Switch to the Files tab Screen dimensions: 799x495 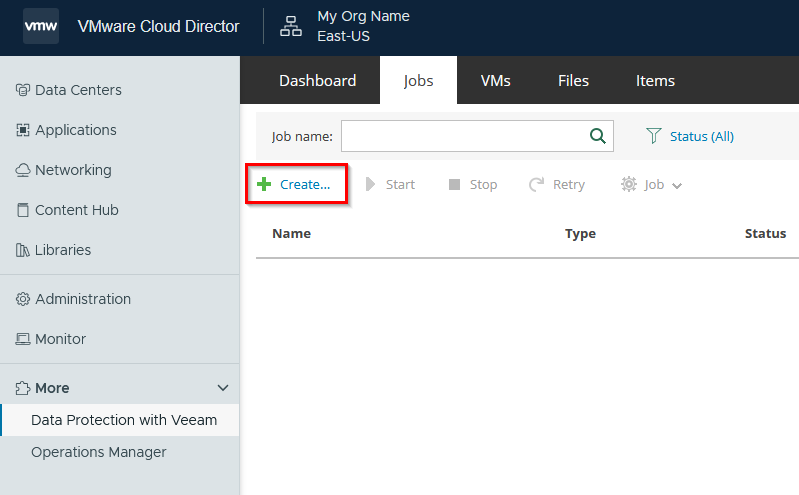tap(573, 81)
